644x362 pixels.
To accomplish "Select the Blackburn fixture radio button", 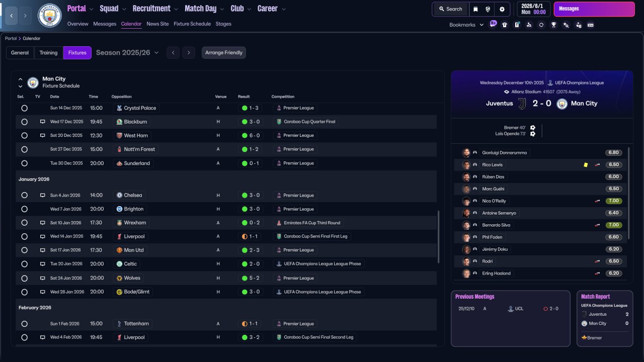I will point(24,122).
